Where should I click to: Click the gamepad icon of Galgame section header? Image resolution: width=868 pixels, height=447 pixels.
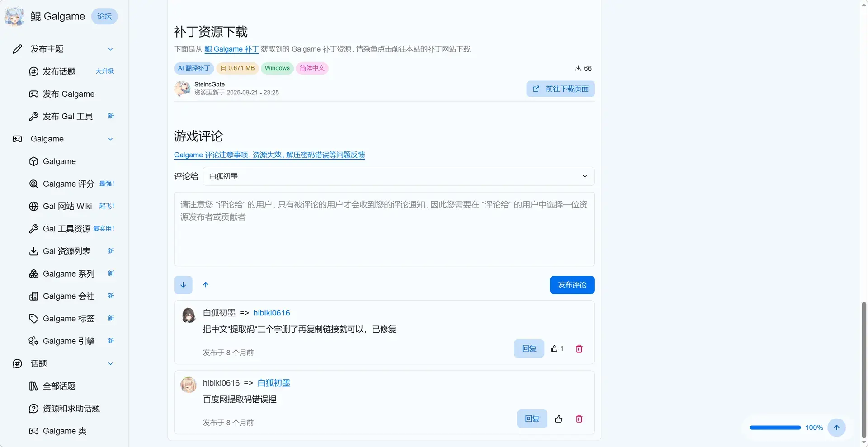click(17, 139)
